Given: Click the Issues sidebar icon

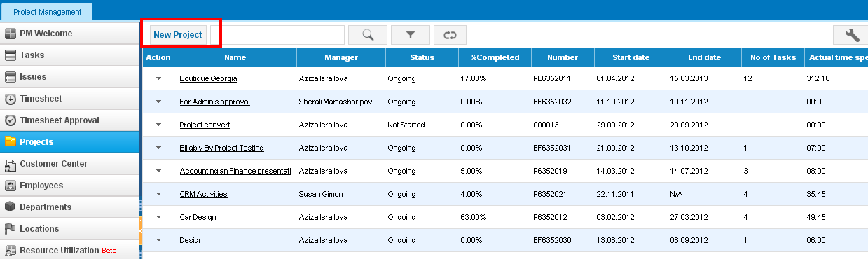Looking at the screenshot, I should pyautogui.click(x=11, y=77).
